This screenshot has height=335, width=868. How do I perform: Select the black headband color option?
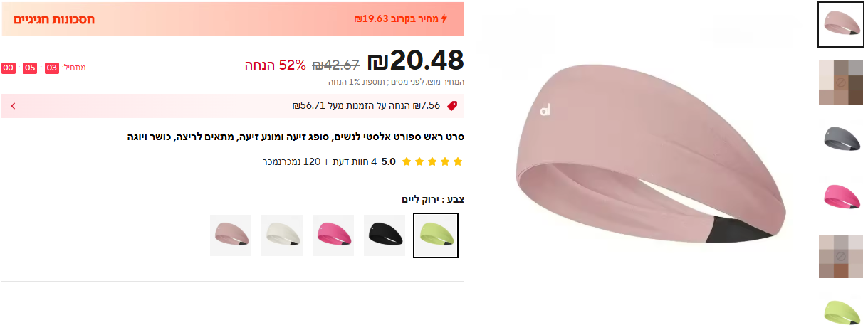coord(385,235)
